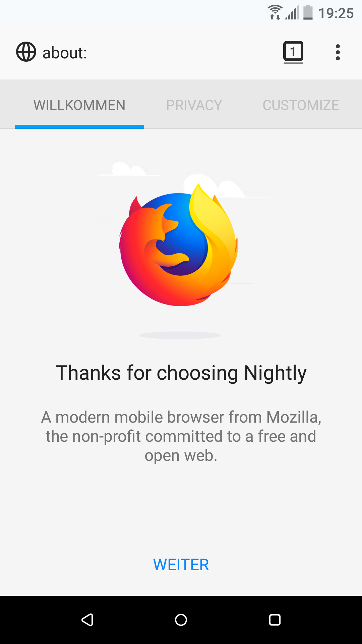Tap the globe site identity icon
This screenshot has height=644, width=362.
coord(26,52)
